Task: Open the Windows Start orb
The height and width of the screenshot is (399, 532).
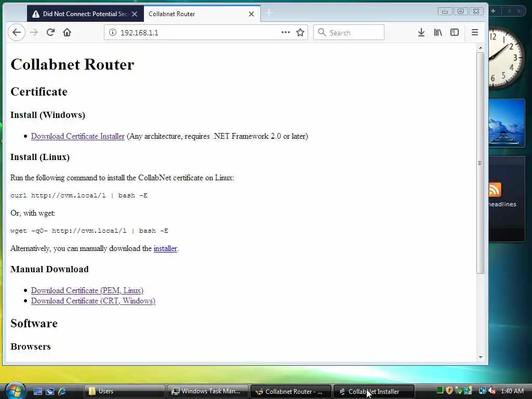Action: coord(15,391)
